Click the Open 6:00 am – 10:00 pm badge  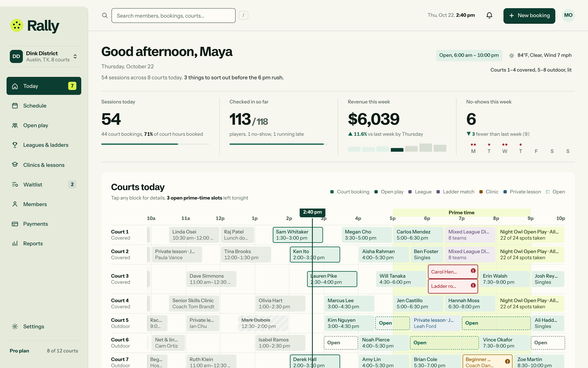coord(469,55)
